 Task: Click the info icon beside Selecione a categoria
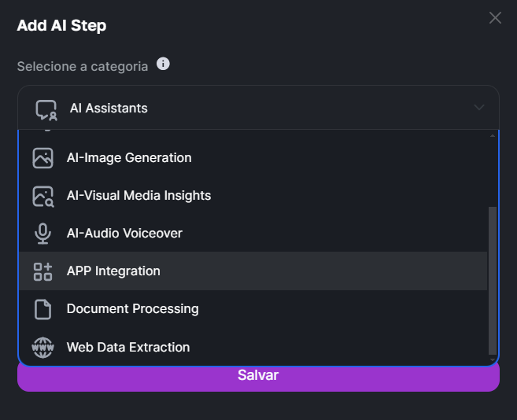163,64
